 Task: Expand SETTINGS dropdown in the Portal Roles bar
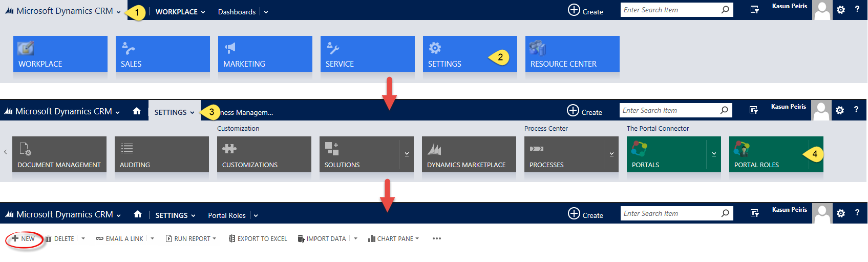(194, 216)
